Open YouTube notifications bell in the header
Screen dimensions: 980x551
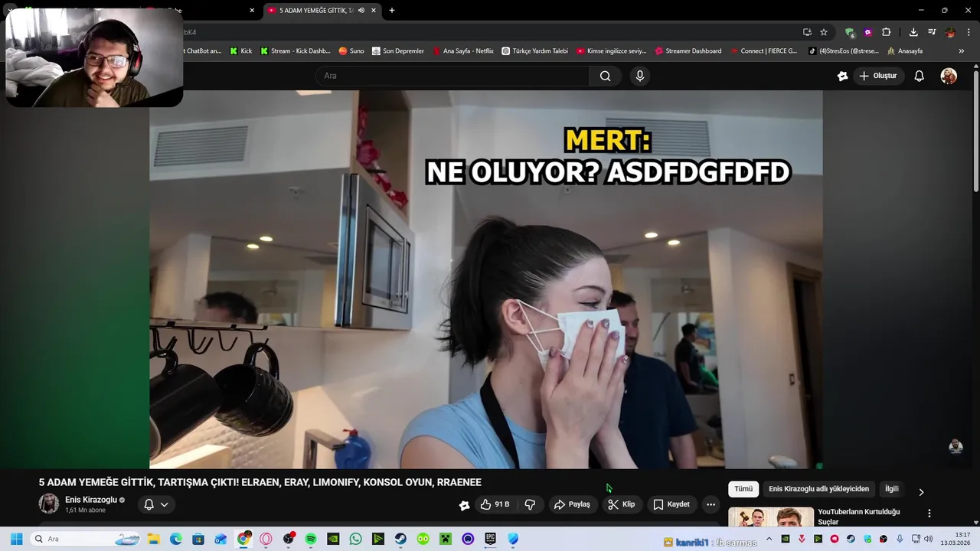[920, 76]
